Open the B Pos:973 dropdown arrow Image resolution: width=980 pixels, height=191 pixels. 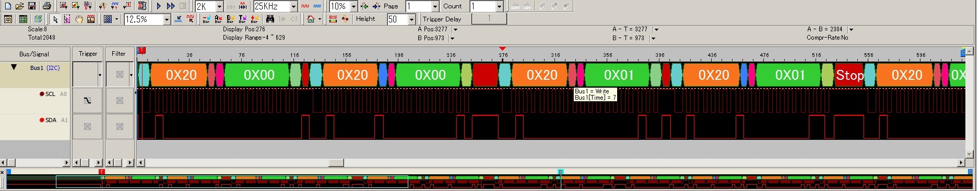pos(452,38)
